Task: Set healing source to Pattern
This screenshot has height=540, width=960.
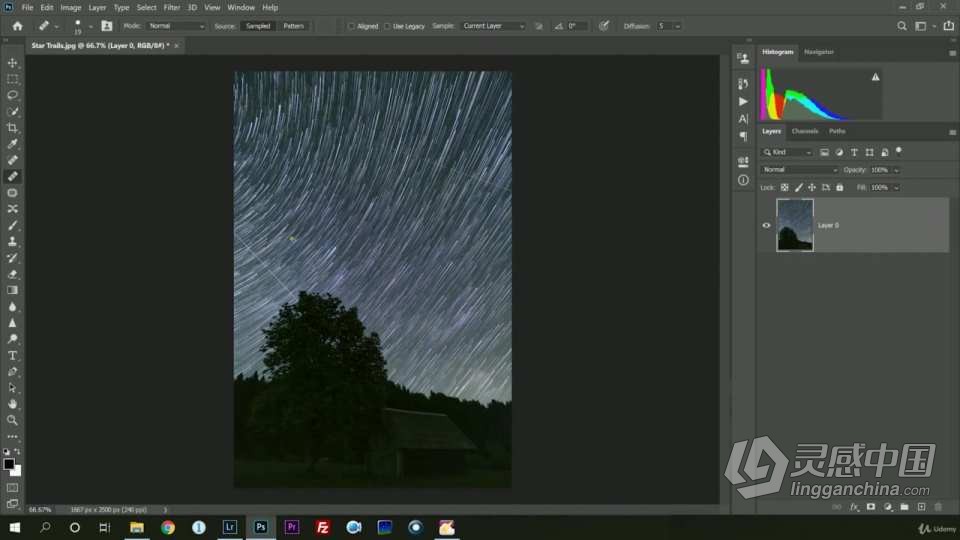Action: click(x=293, y=26)
